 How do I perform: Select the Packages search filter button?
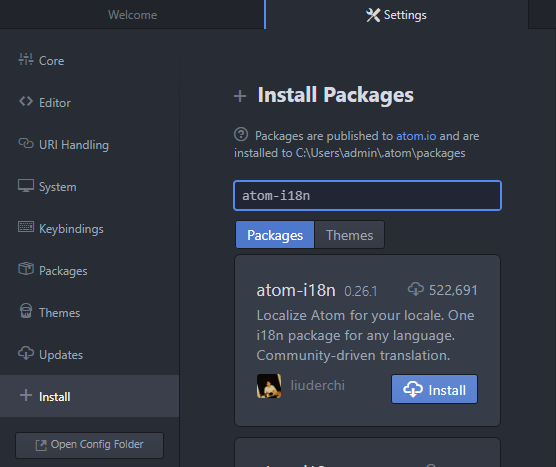click(x=275, y=235)
